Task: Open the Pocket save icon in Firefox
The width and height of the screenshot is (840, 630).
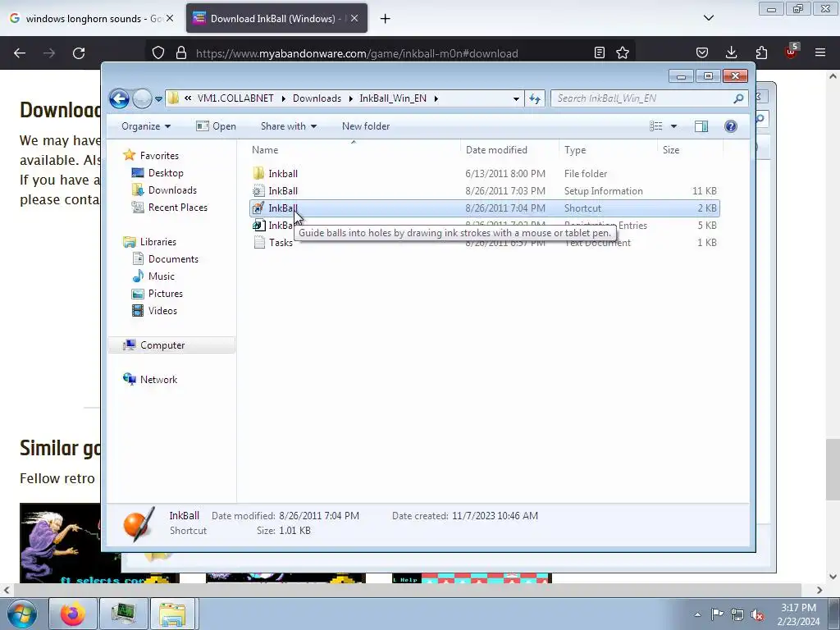Action: click(x=702, y=53)
